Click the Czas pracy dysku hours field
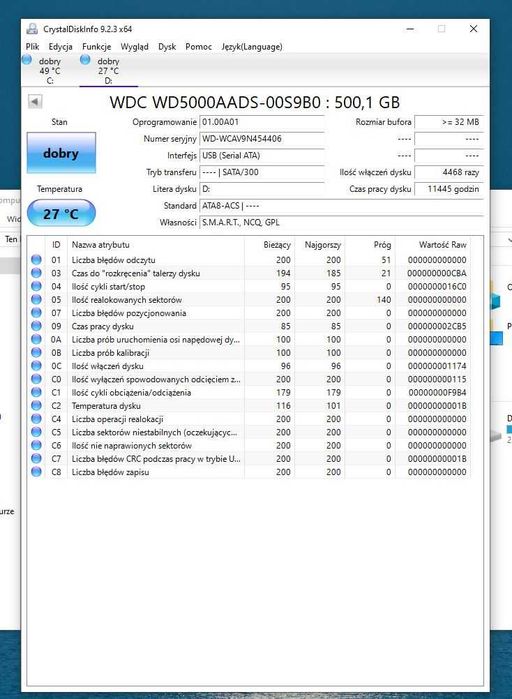This screenshot has height=699, width=512. pyautogui.click(x=449, y=189)
